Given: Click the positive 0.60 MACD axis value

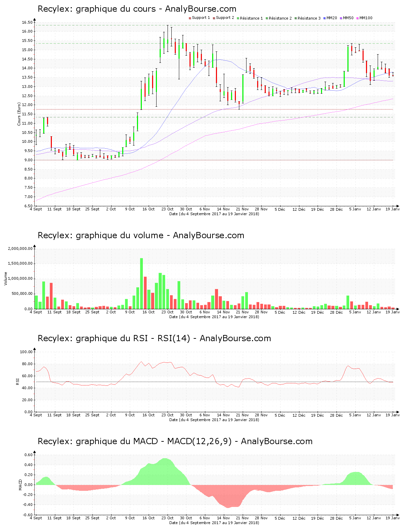Looking at the screenshot, I should click(29, 455).
